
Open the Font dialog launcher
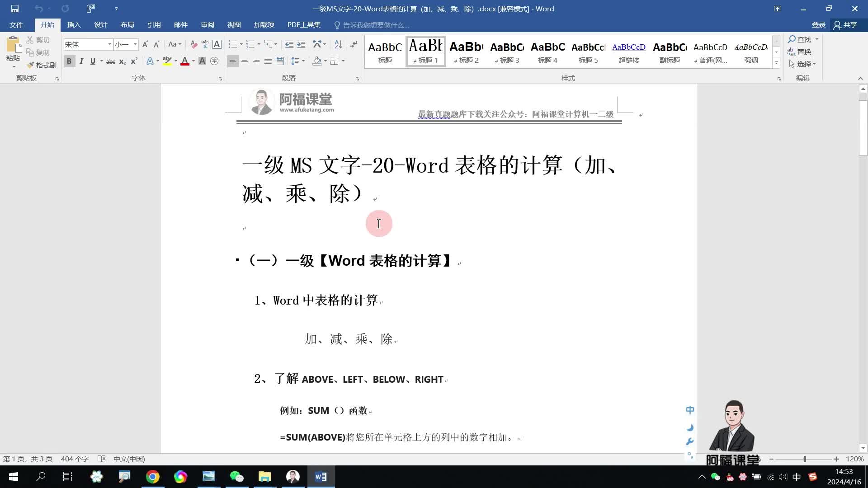[x=220, y=79]
